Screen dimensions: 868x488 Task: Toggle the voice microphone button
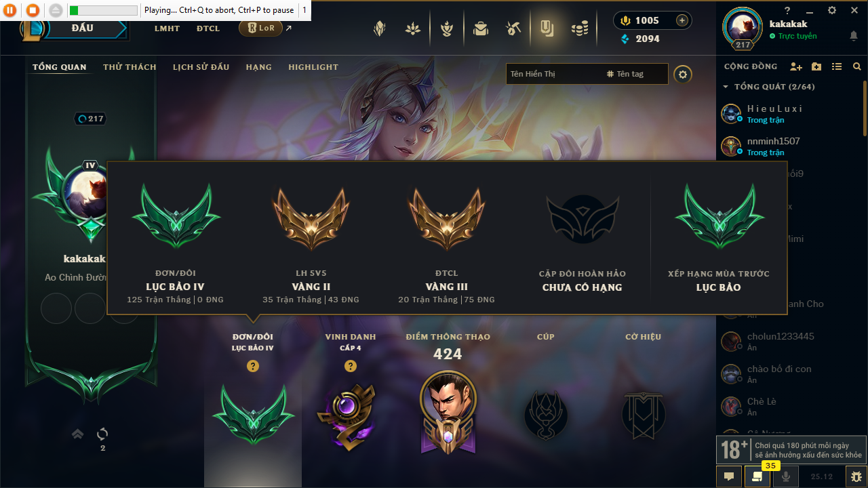click(786, 476)
